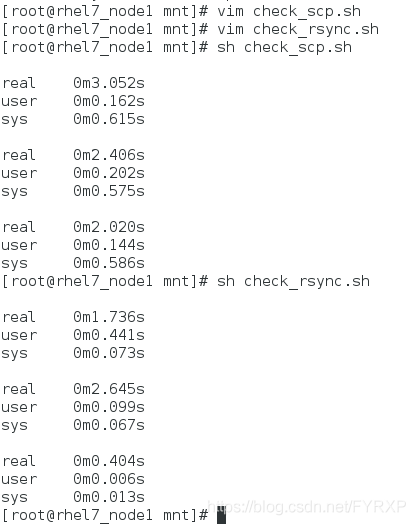Click the sys time value 0m0.067s

(x=109, y=425)
